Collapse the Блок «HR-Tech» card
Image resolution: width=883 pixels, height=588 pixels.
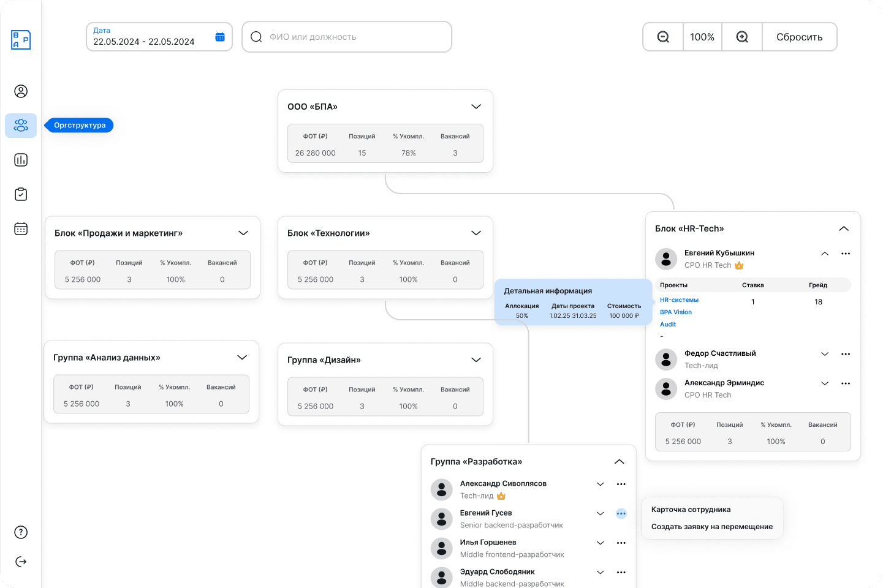click(844, 228)
